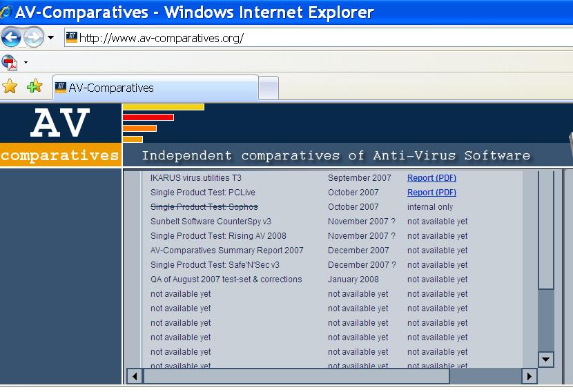Viewport: 573px width, 392px height.
Task: Click the favicon on the AV-Comparatives tab
Action: point(60,88)
